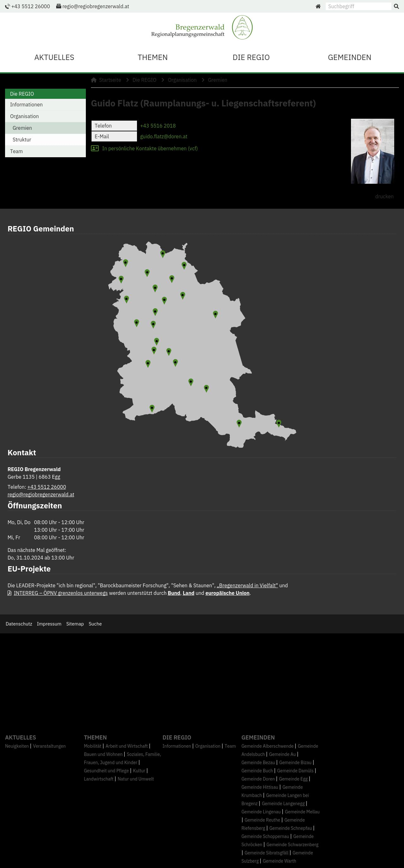The image size is (404, 868).
Task: Open the GEMEINDEN main menu
Action: [x=349, y=57]
